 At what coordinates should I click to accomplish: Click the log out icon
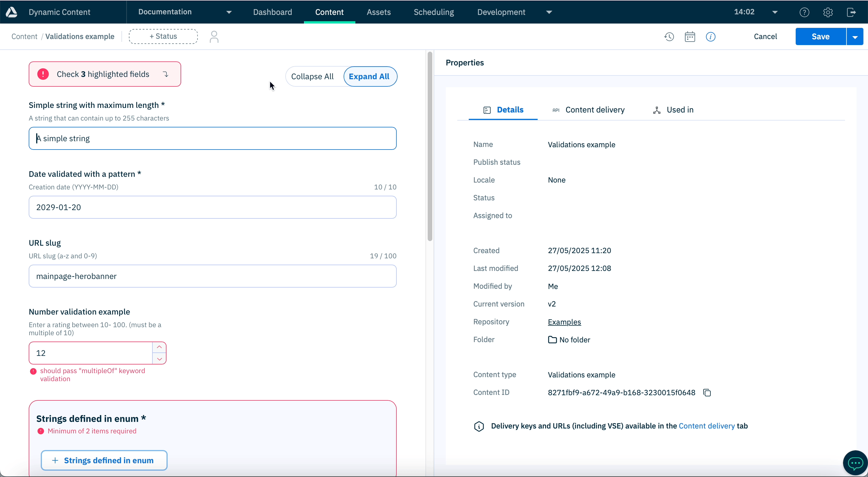[851, 12]
